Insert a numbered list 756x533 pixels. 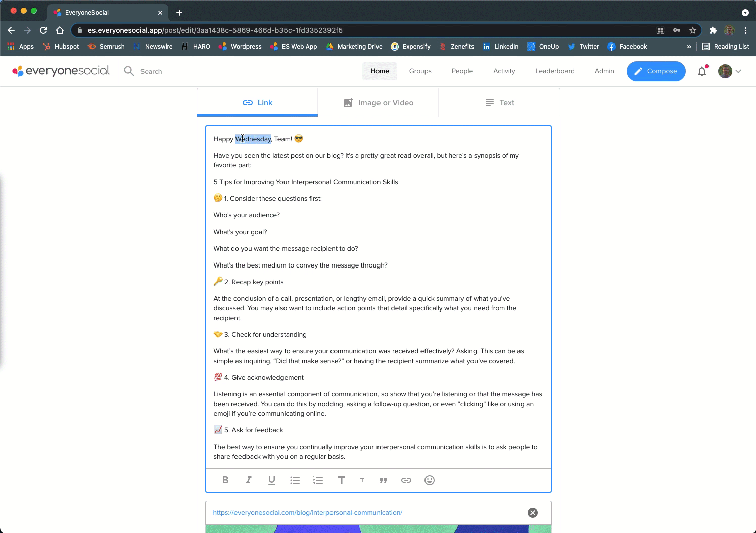pos(318,480)
